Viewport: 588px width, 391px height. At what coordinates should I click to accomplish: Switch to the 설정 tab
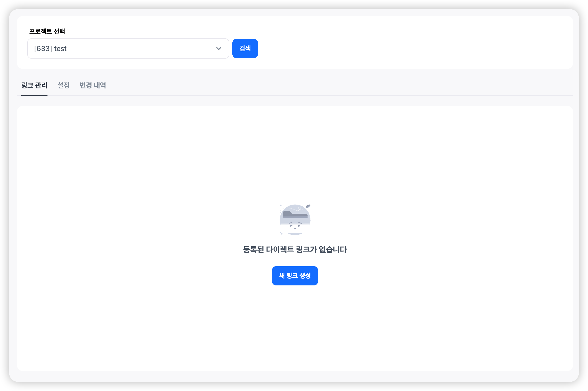click(63, 85)
